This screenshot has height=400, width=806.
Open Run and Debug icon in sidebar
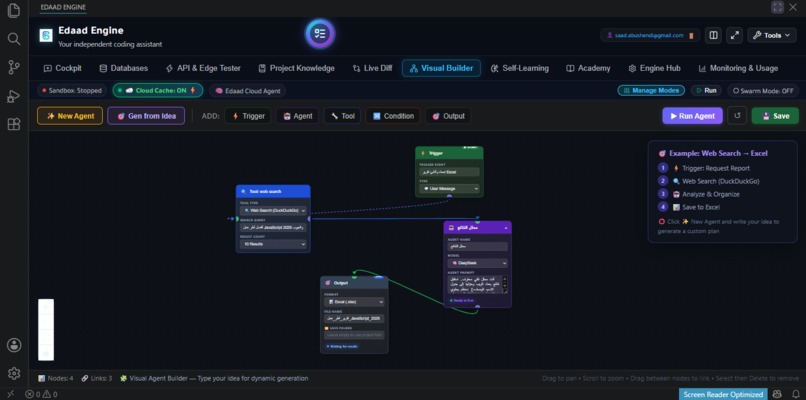pos(14,96)
